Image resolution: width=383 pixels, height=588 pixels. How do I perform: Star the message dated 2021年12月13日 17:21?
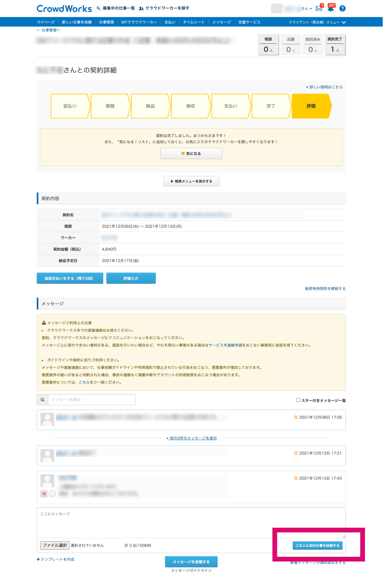coord(296,453)
